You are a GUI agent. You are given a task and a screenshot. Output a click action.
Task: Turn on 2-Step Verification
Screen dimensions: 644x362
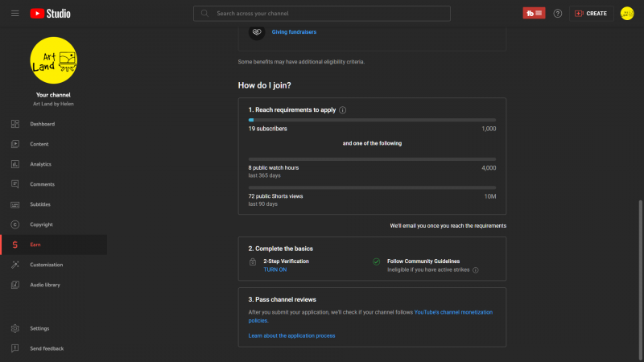275,270
